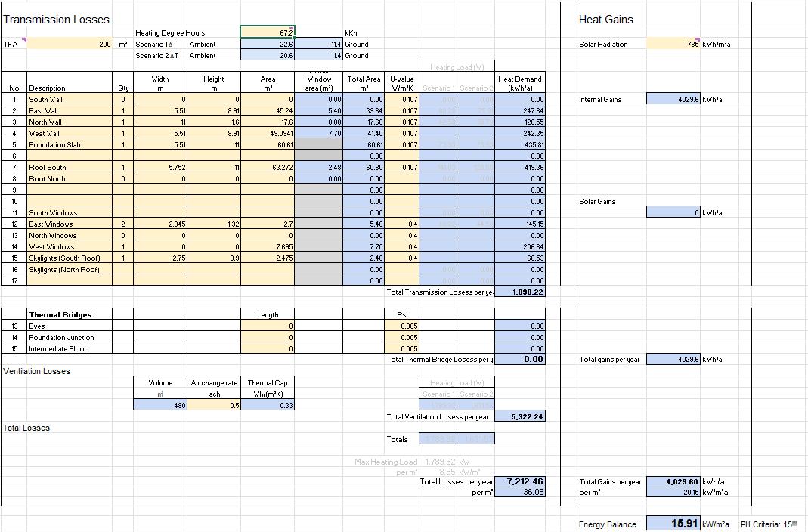Click the Foundation Slab description cell
Viewport: 808px width, 532px height.
pos(70,145)
